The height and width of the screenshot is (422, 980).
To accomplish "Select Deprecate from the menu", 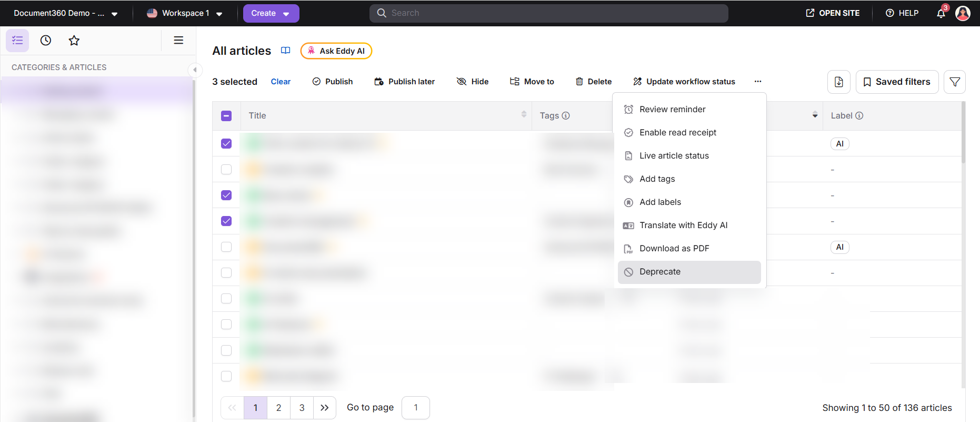I will pyautogui.click(x=689, y=272).
